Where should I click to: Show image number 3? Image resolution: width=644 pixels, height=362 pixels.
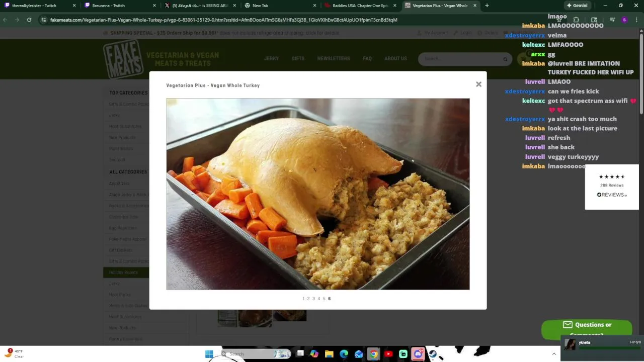coord(313,299)
